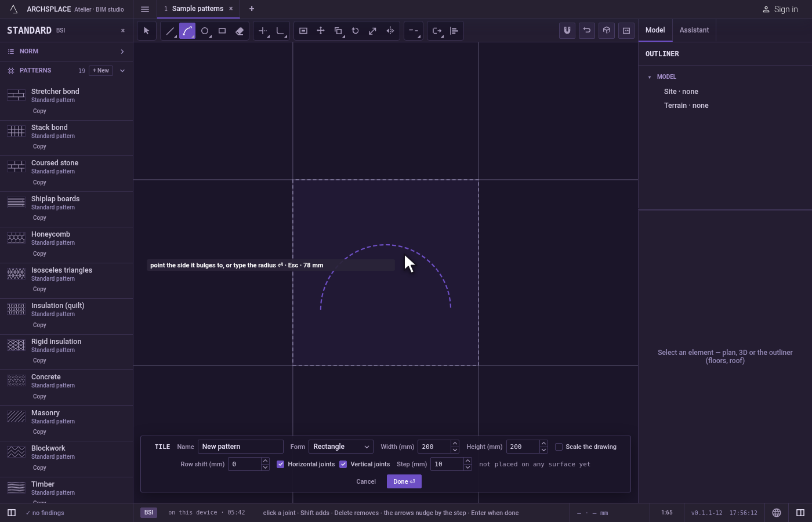Select the Scale tool
This screenshot has height=522, width=812.
point(373,31)
